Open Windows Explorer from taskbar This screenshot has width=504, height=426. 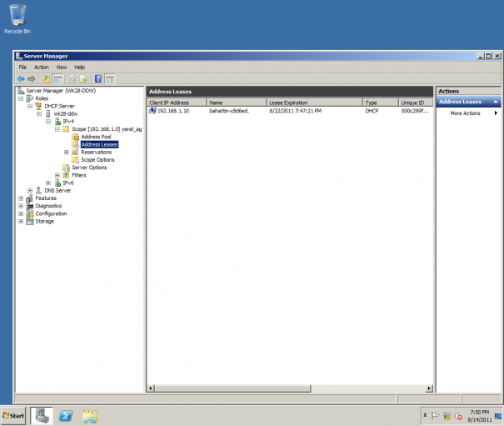[90, 416]
